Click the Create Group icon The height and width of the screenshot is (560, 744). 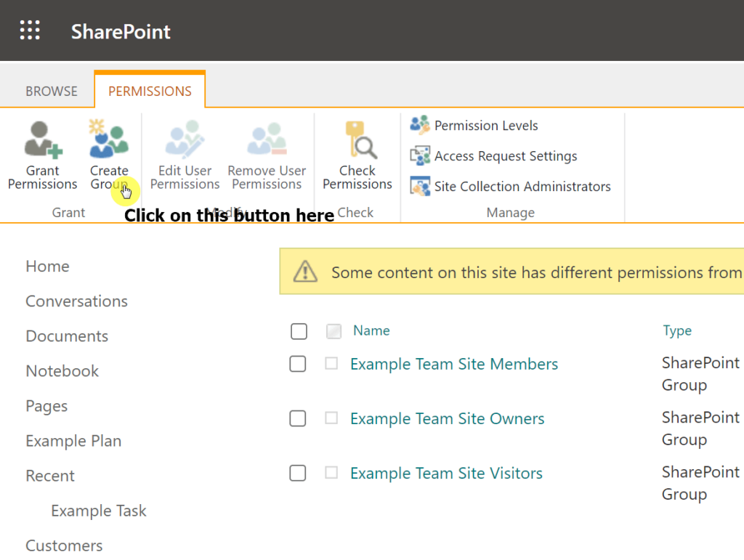[109, 139]
